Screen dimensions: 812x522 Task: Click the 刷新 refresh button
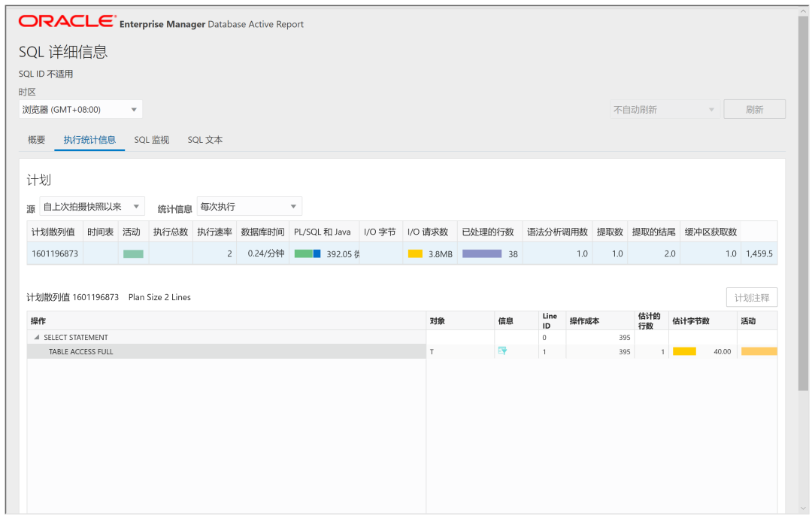click(x=754, y=110)
